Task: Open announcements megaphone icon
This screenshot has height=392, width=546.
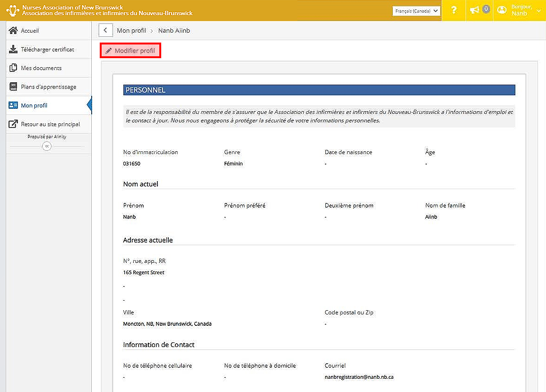Action: [475, 10]
